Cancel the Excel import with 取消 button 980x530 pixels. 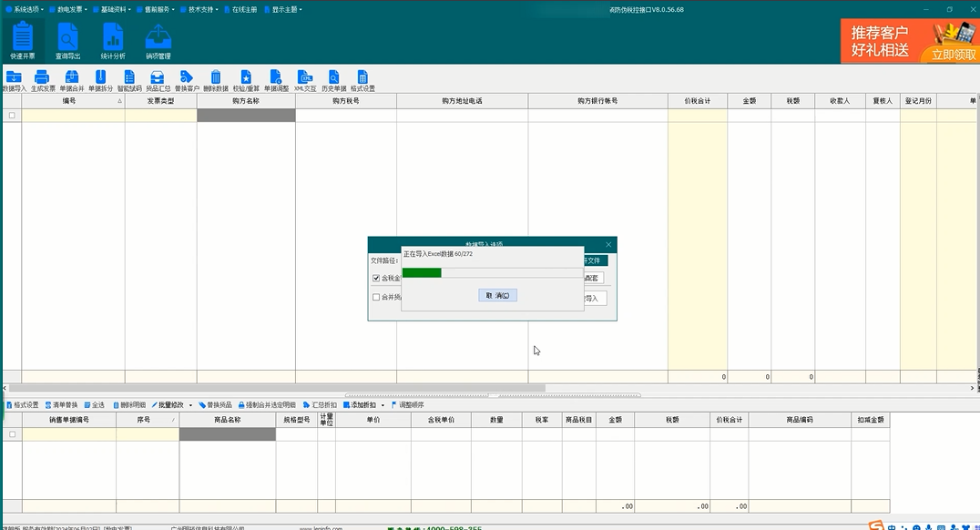(x=497, y=296)
